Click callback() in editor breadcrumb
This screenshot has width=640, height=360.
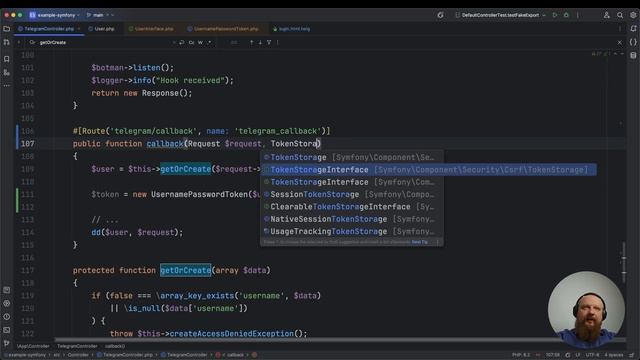tap(115, 346)
